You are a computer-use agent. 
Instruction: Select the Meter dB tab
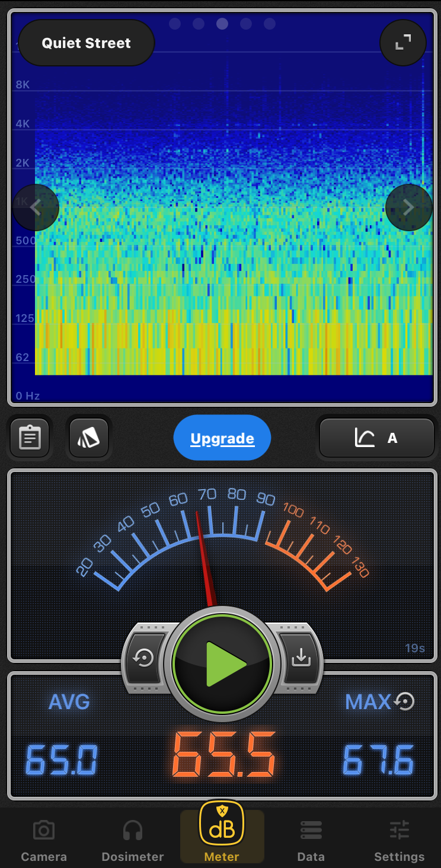click(222, 832)
